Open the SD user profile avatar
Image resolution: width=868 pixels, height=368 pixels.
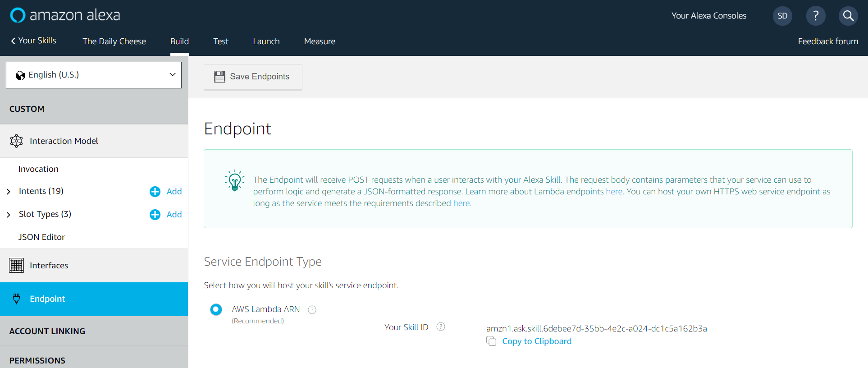click(782, 16)
